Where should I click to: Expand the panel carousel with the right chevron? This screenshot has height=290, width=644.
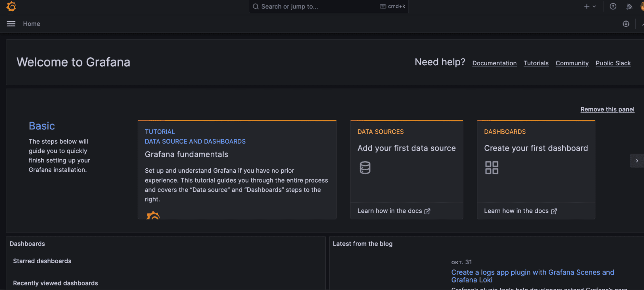[x=637, y=160]
